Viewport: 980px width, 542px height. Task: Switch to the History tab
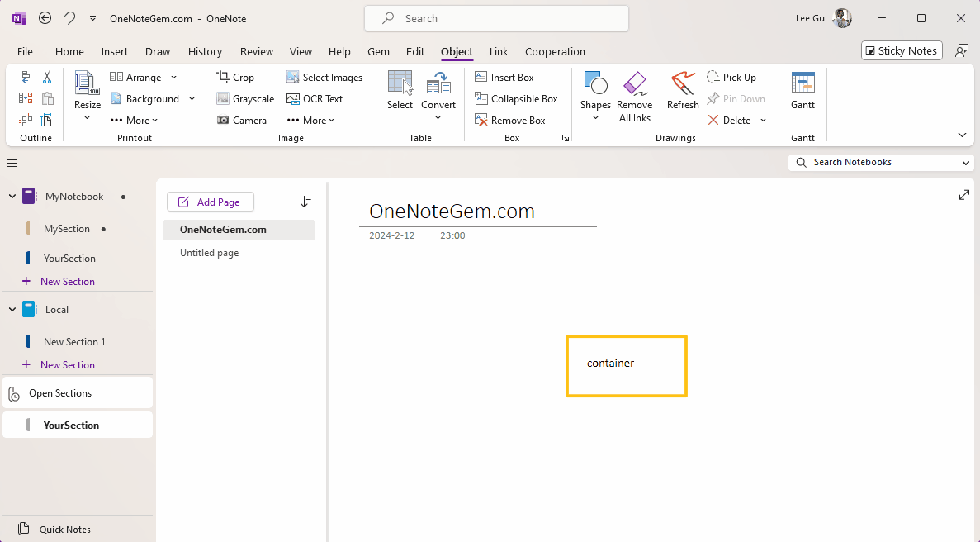pyautogui.click(x=205, y=51)
